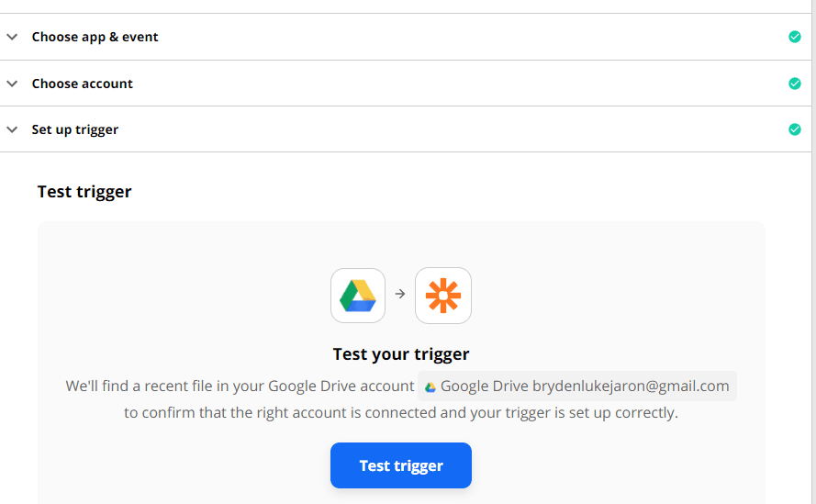Screen dimensions: 816x504
Task: Click the small Google Drive icon in account chip
Action: coord(430,387)
